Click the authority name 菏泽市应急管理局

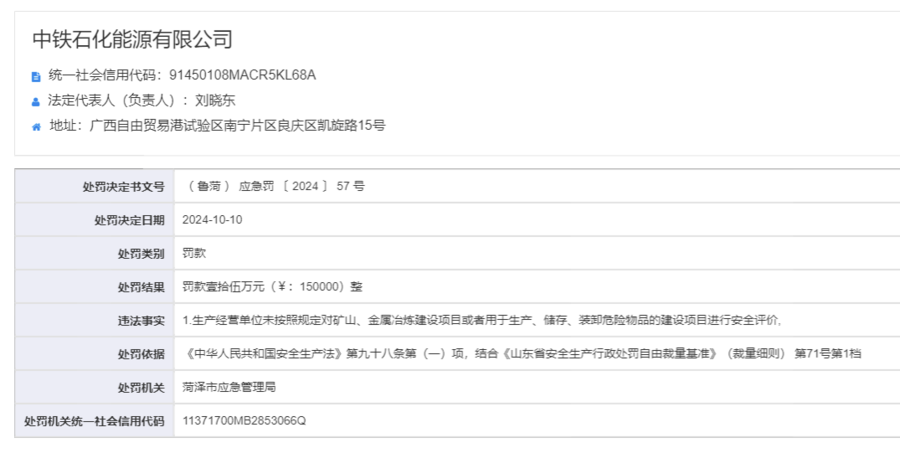tap(227, 387)
